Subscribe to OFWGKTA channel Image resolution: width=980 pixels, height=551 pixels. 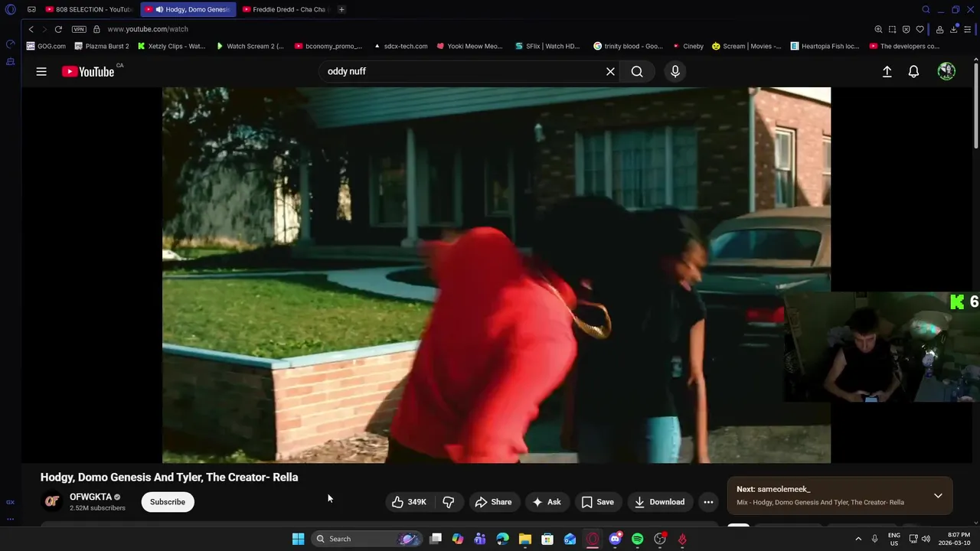click(168, 502)
